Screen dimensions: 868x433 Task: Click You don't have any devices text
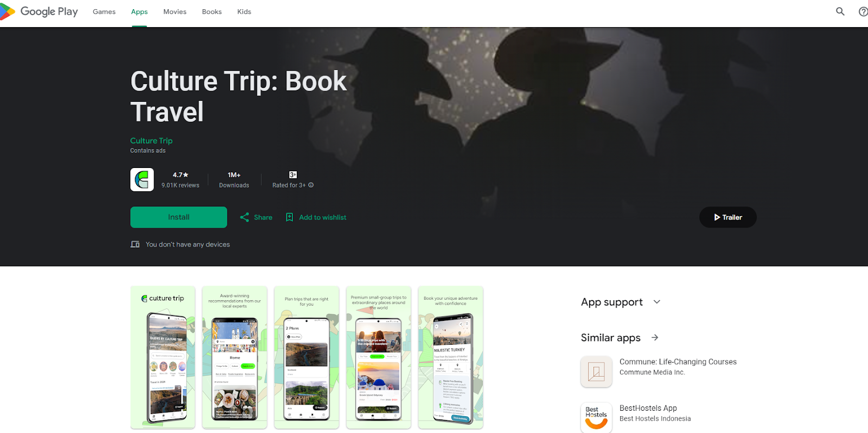tap(188, 244)
